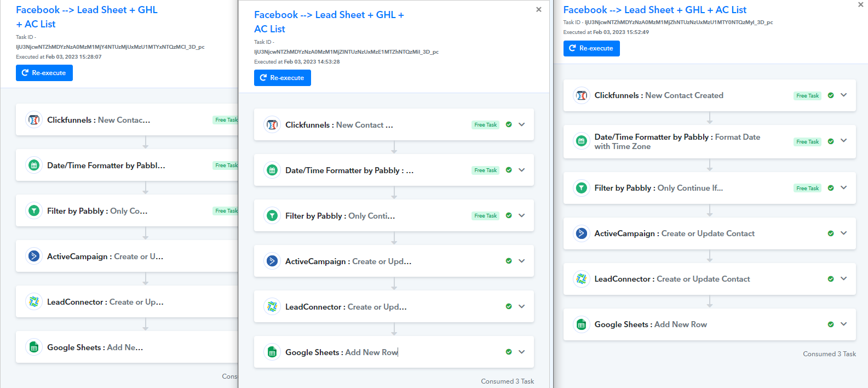Click green success check on right LeadConnector step
Viewport: 868px width, 388px height.
[831, 278]
